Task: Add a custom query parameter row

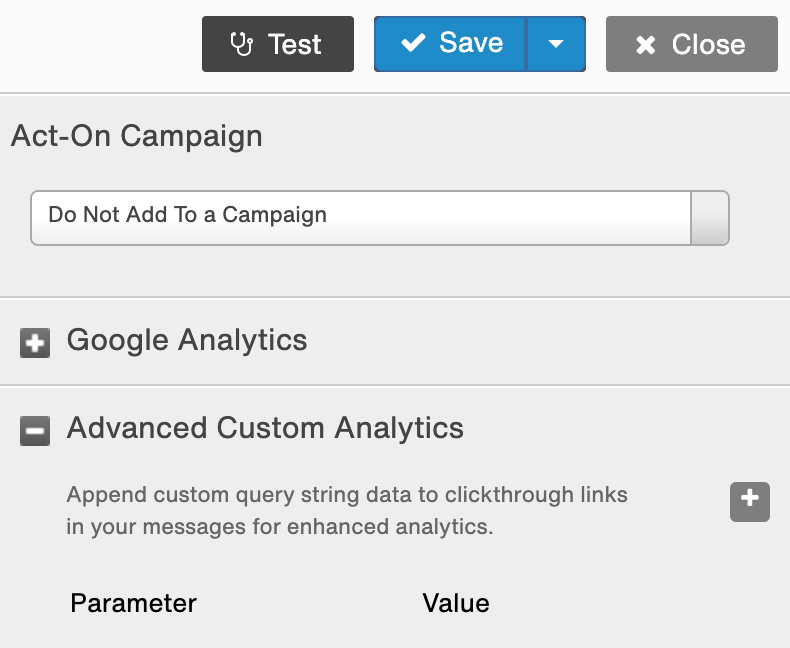Action: (750, 502)
